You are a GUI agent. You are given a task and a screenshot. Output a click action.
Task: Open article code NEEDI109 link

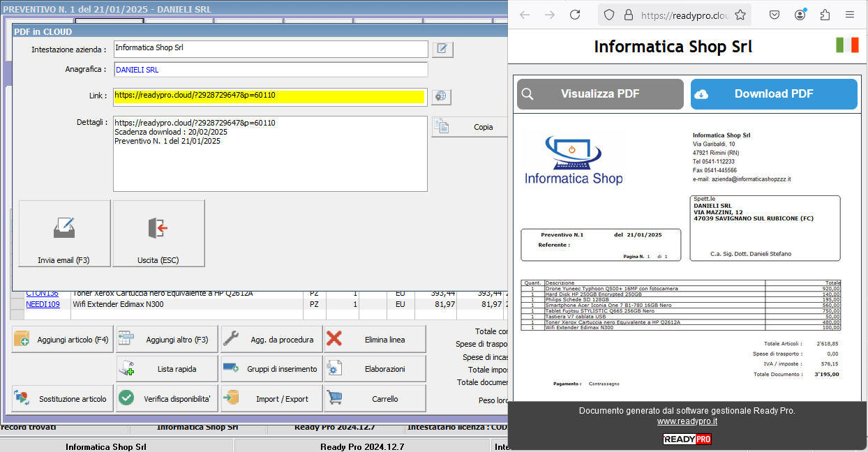click(43, 305)
